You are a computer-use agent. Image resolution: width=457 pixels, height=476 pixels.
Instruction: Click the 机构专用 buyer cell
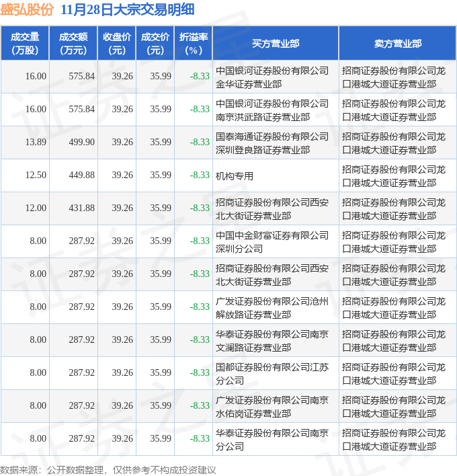(235, 175)
